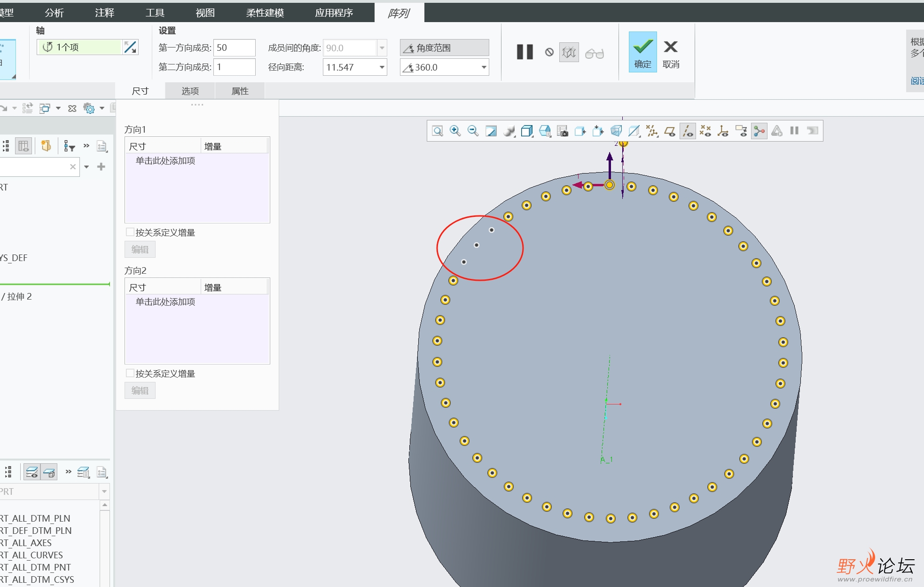Open dropdown arrow next to gear icon
Viewport: 924px width, 587px height.
click(x=102, y=108)
